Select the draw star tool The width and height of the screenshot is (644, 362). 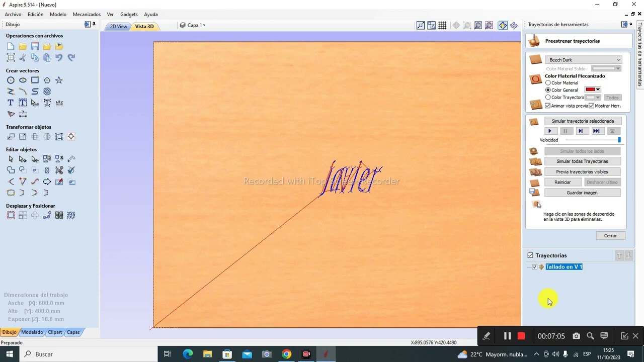(x=59, y=80)
